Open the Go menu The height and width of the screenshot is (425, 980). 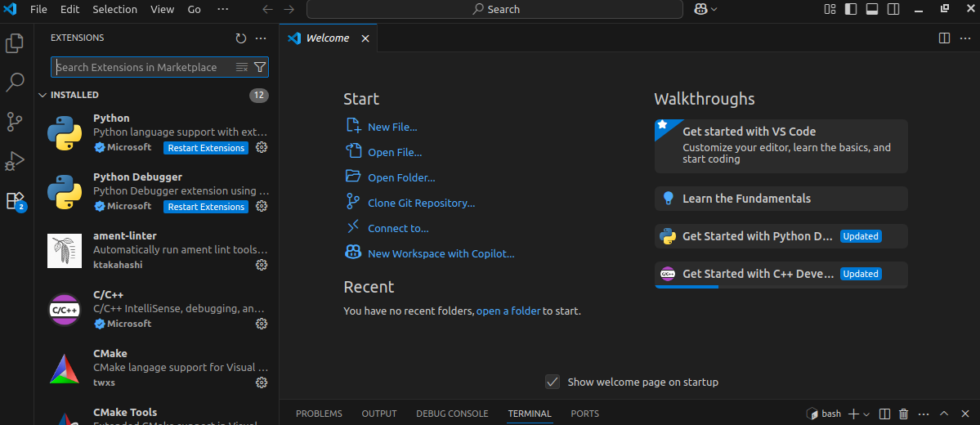195,9
